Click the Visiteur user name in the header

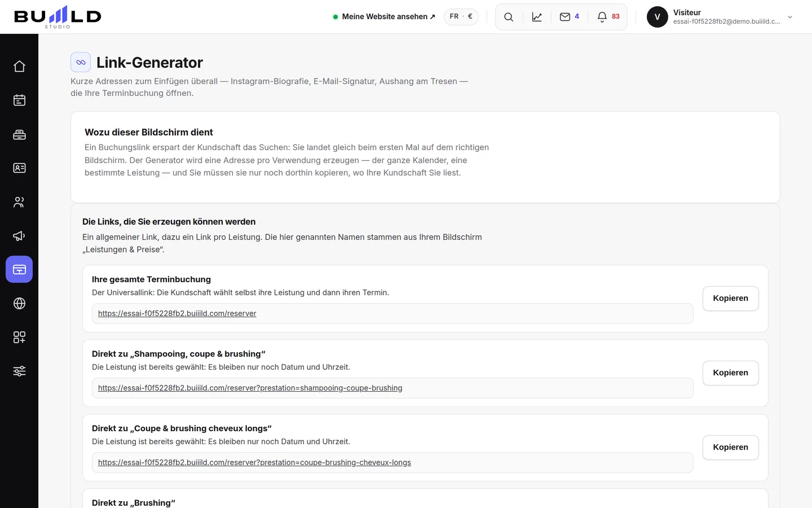click(x=687, y=12)
